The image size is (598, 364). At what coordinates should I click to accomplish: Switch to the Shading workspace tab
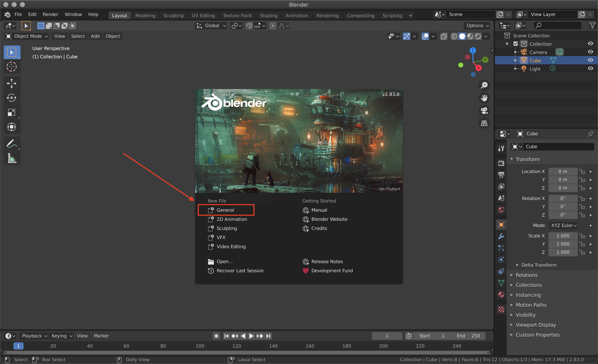[x=268, y=16]
